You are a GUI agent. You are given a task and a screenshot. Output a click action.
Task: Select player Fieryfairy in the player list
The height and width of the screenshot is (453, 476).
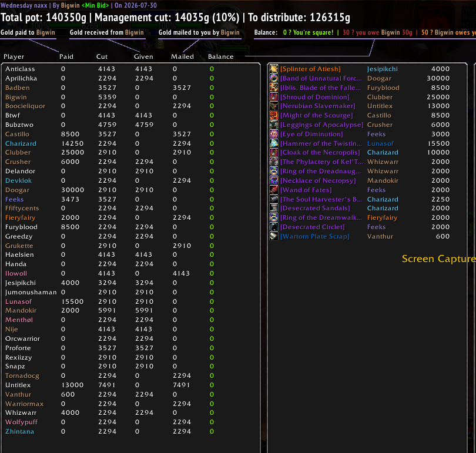coord(21,217)
